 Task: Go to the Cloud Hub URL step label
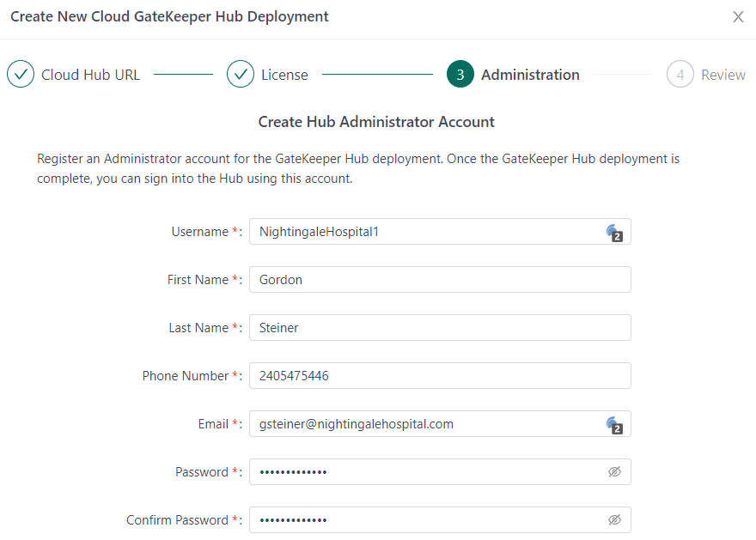tap(90, 75)
